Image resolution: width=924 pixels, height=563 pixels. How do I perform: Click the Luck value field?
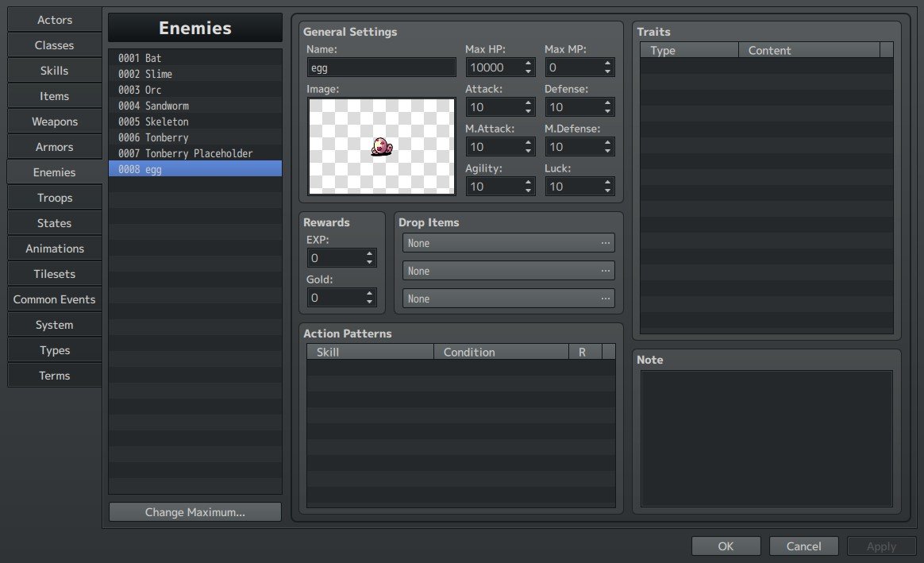point(573,187)
